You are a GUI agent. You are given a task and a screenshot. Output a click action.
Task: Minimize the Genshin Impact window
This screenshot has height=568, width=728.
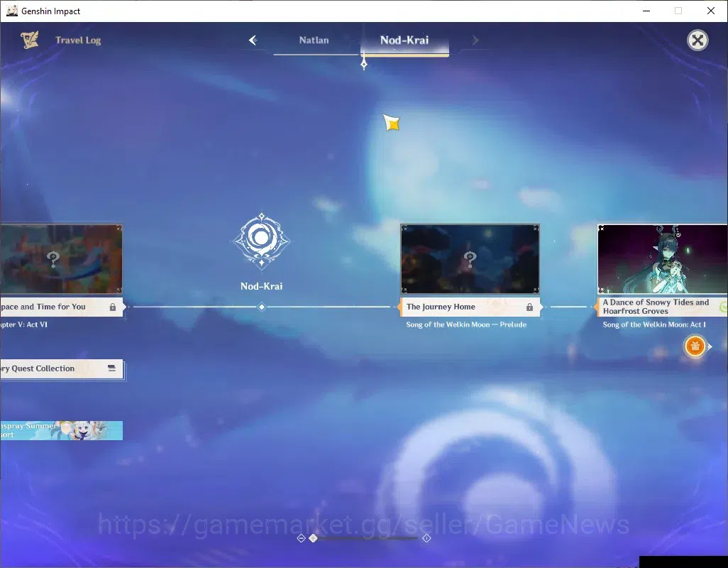click(646, 11)
